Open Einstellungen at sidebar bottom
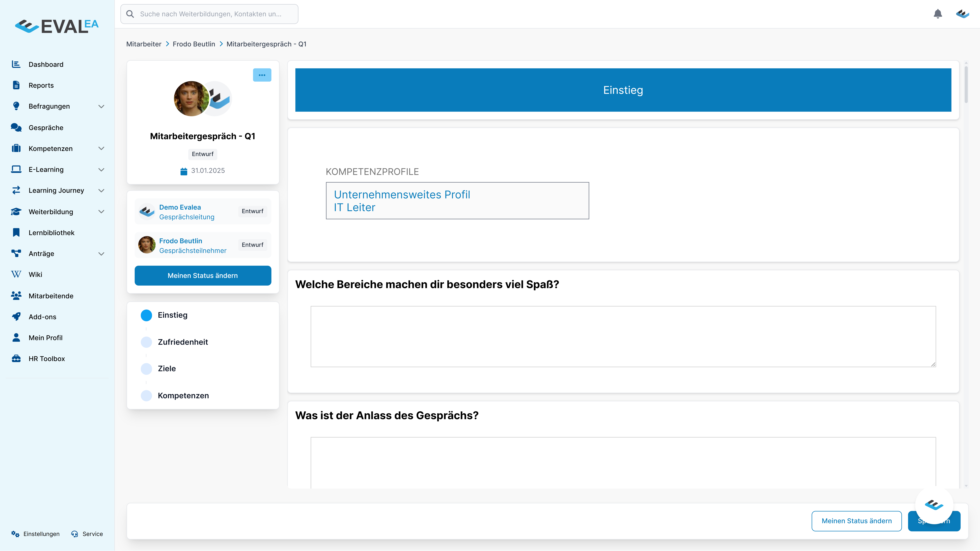The width and height of the screenshot is (980, 551). click(x=35, y=534)
